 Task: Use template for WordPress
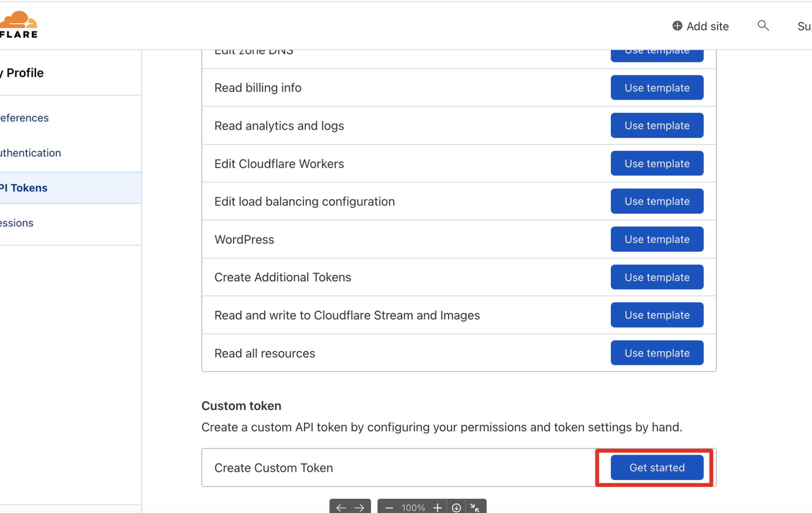point(656,239)
